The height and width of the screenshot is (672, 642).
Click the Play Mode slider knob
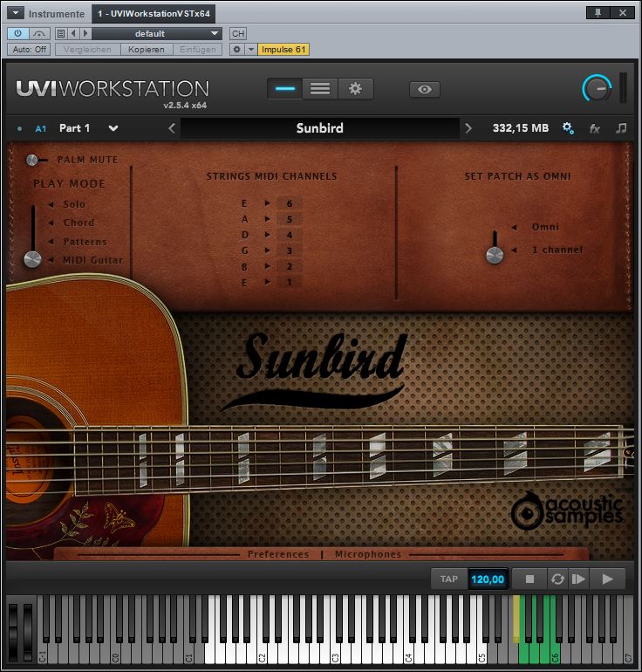click(x=32, y=259)
